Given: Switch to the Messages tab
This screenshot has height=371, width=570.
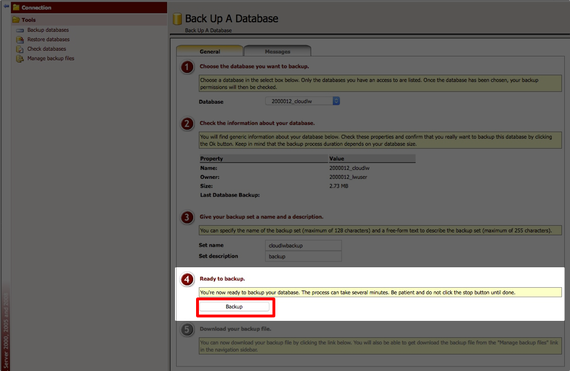Looking at the screenshot, I should point(277,51).
